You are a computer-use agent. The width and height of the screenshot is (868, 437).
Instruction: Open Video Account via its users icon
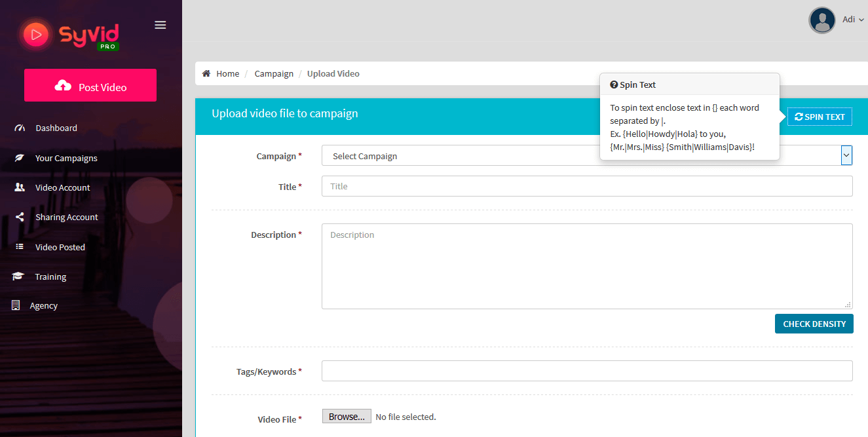tap(19, 187)
